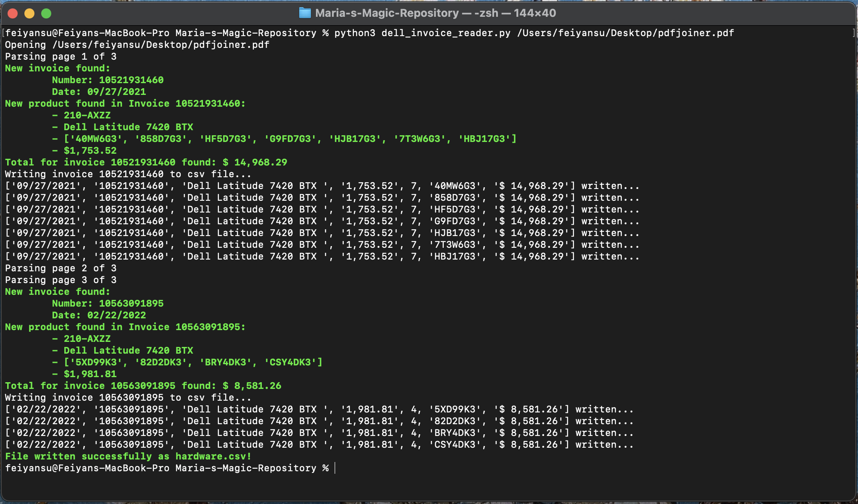Click the written row containing 'HBJ17G3'
This screenshot has height=504, width=858.
(322, 257)
